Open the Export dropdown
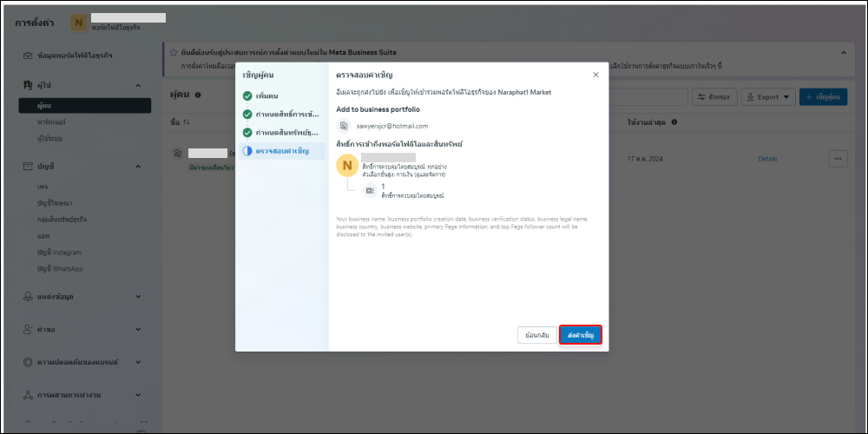The image size is (868, 434). (x=768, y=97)
